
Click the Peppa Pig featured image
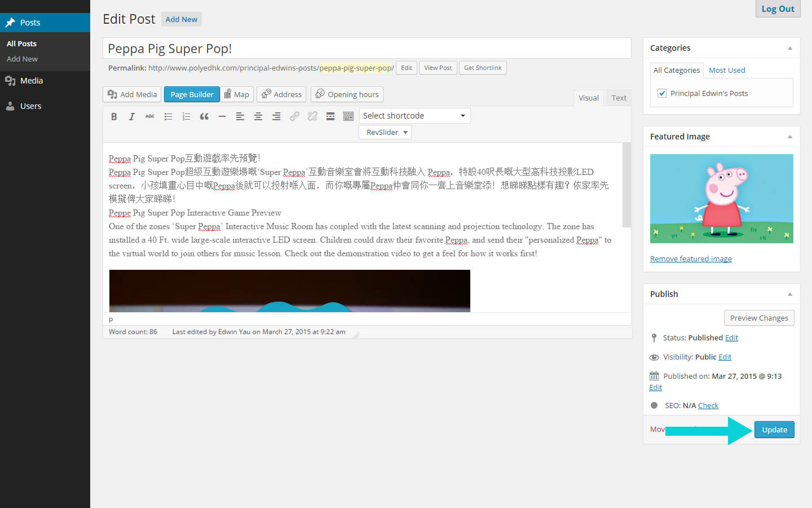[x=722, y=199]
